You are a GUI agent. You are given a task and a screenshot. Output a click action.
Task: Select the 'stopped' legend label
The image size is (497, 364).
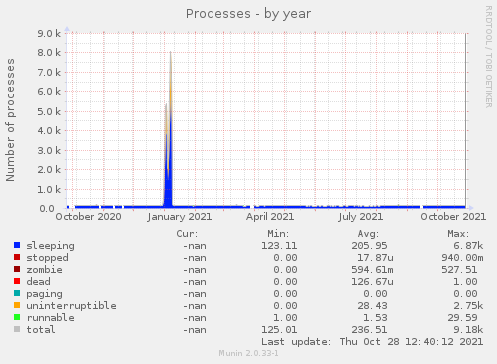pyautogui.click(x=47, y=258)
